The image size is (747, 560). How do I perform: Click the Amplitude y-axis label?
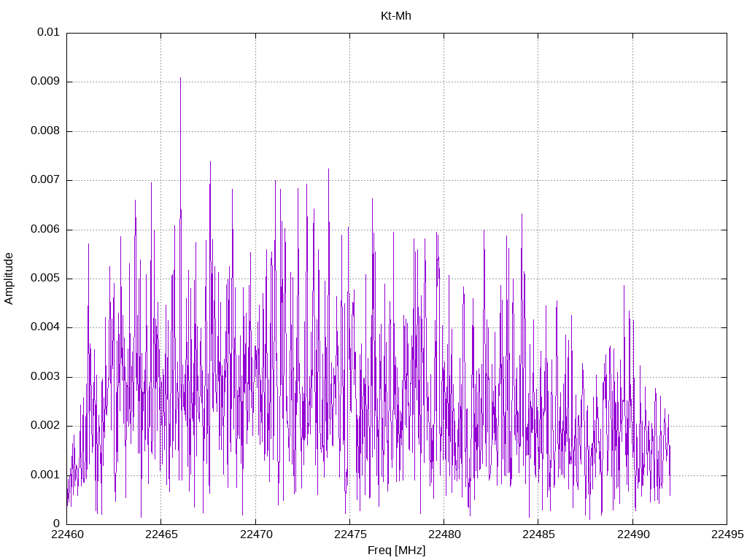[x=9, y=278]
